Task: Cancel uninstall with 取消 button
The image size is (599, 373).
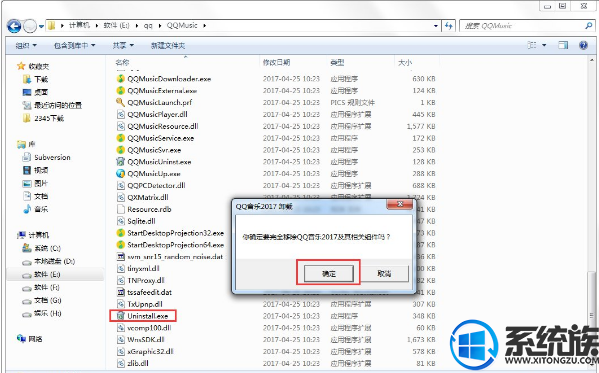Action: (384, 273)
